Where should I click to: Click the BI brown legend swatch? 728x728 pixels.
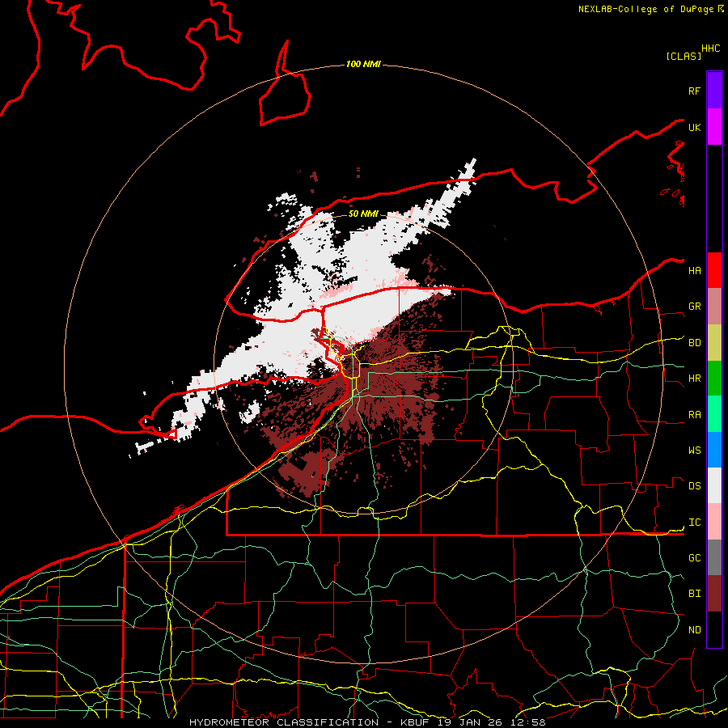(x=714, y=594)
